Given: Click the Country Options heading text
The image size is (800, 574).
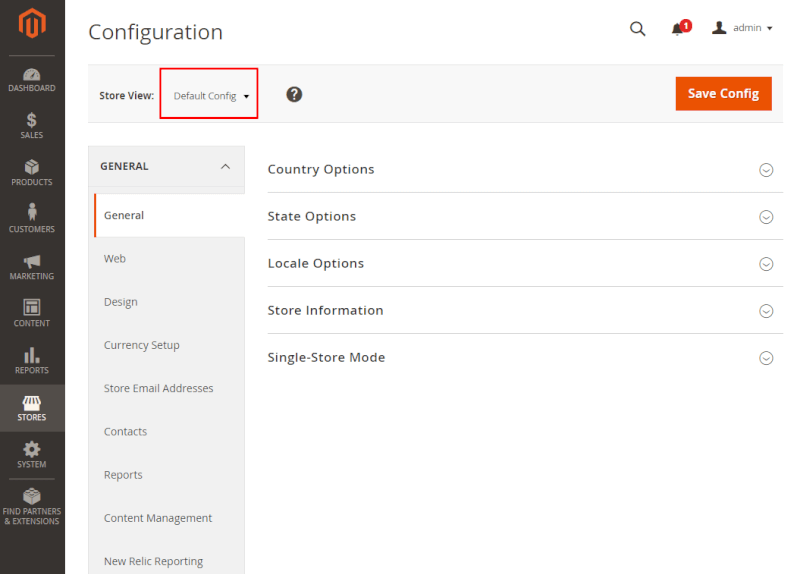Looking at the screenshot, I should pos(321,169).
